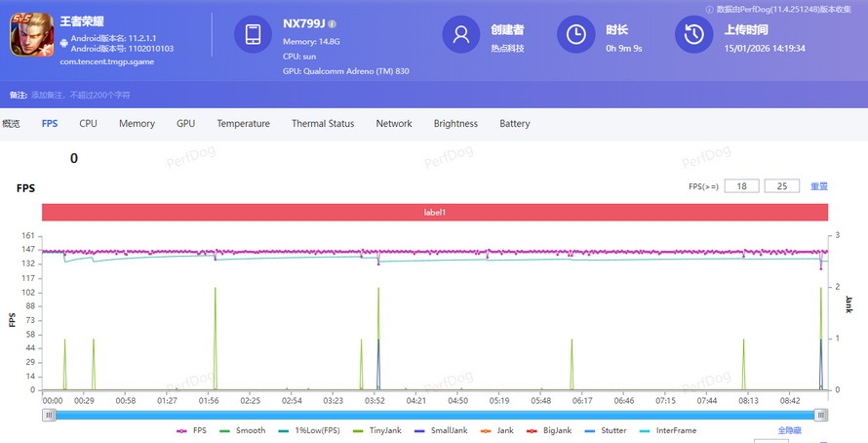The height and width of the screenshot is (443, 868).
Task: Click the info icon beside NX799J
Action: click(333, 23)
